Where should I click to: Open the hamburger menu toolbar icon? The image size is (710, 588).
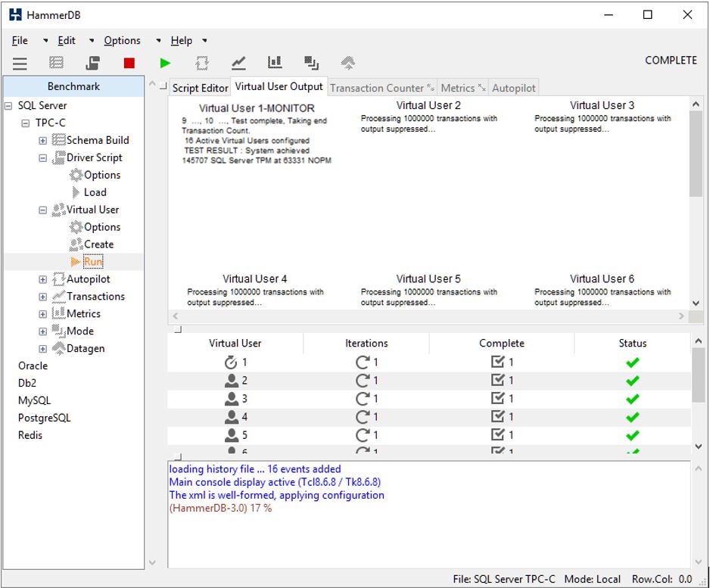(x=20, y=64)
